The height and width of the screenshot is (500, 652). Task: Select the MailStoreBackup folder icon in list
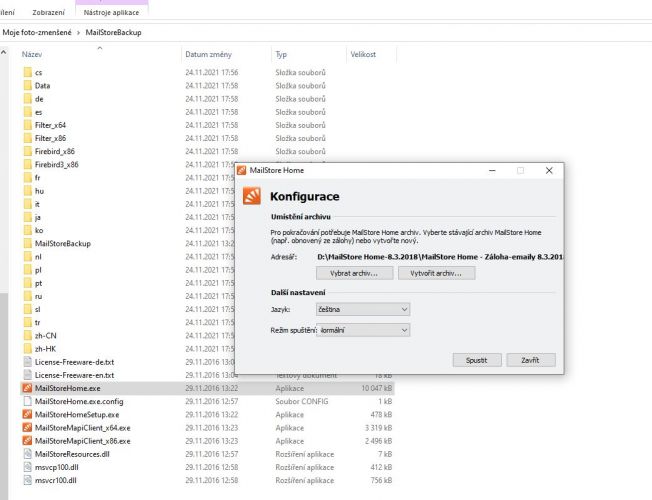pos(27,244)
